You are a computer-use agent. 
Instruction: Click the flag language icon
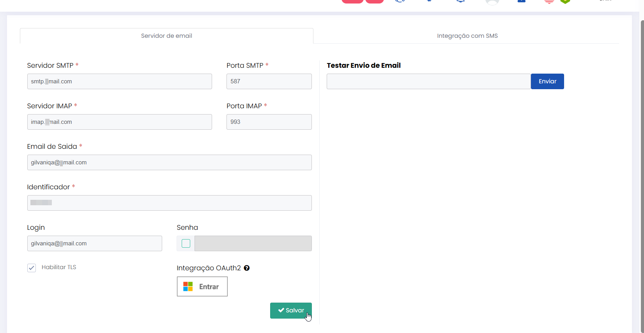[x=549, y=2]
